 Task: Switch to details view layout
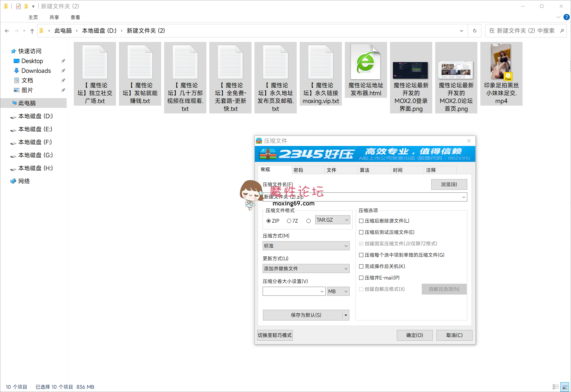click(x=556, y=387)
